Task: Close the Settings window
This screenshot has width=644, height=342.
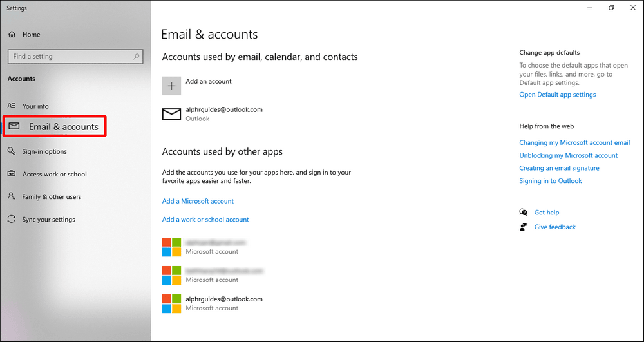Action: pyautogui.click(x=632, y=8)
